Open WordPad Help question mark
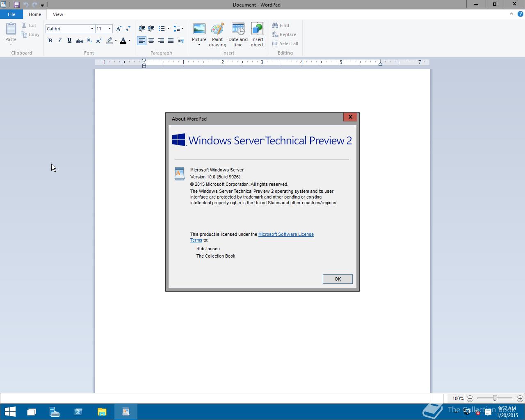This screenshot has width=525, height=420. pos(520,14)
